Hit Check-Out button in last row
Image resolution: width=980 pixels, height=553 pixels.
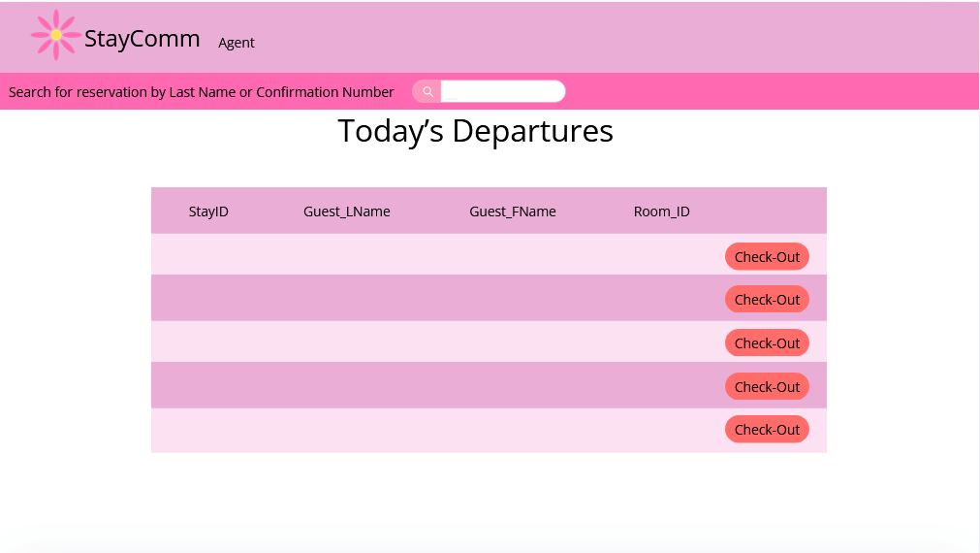[767, 430]
